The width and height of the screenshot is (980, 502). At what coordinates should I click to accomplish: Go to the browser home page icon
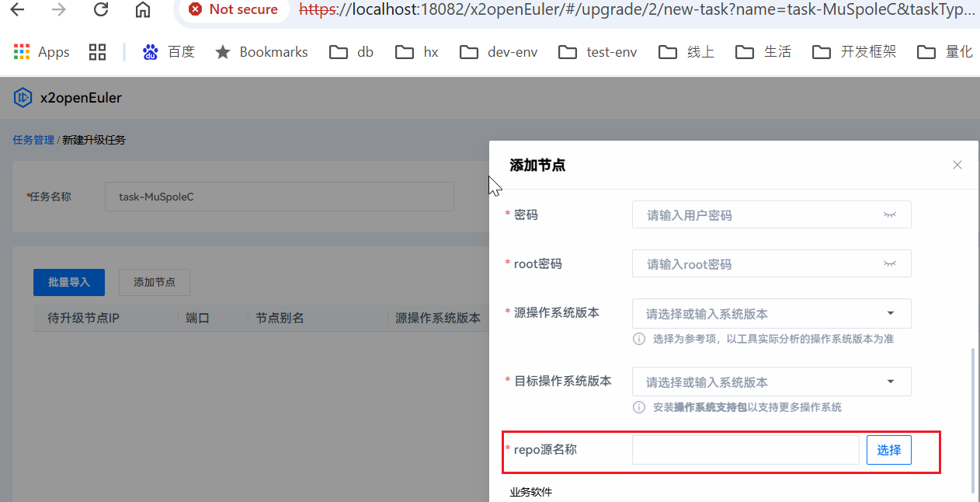click(x=142, y=10)
